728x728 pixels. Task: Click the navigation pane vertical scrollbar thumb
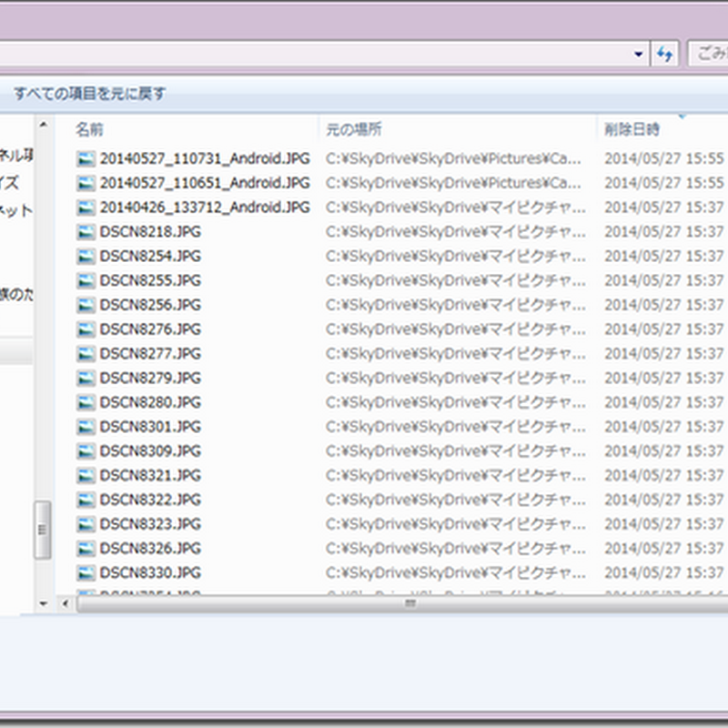pyautogui.click(x=43, y=530)
